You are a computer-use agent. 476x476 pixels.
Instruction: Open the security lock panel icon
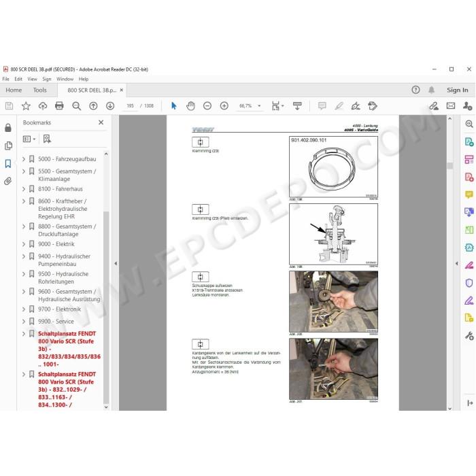point(8,128)
